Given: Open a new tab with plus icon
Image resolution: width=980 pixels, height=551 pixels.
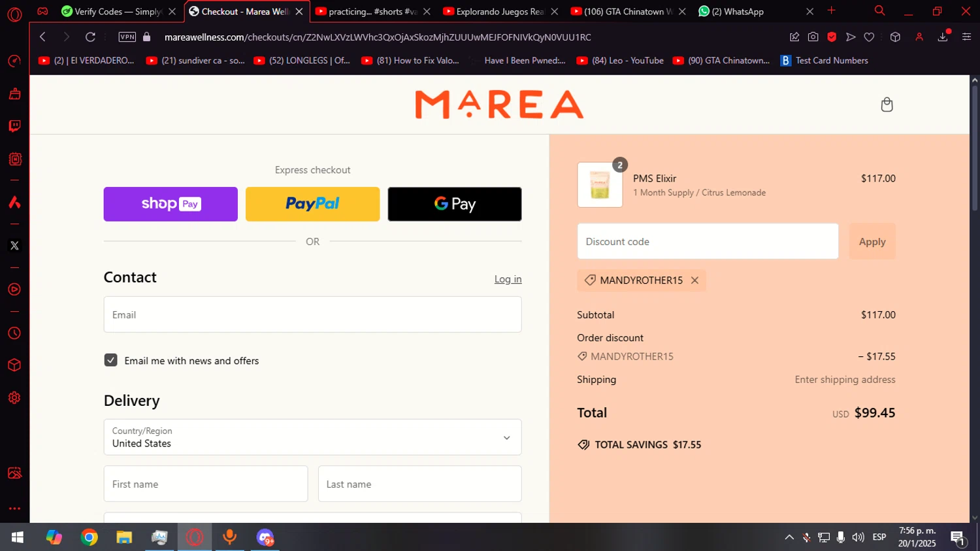Looking at the screenshot, I should [831, 11].
